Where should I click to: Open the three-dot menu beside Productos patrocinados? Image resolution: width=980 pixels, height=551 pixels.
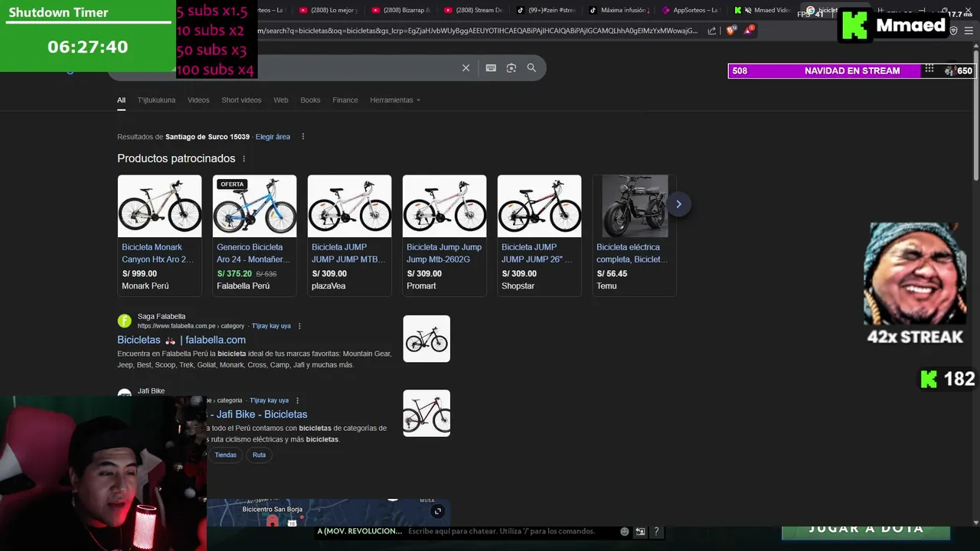(x=244, y=158)
